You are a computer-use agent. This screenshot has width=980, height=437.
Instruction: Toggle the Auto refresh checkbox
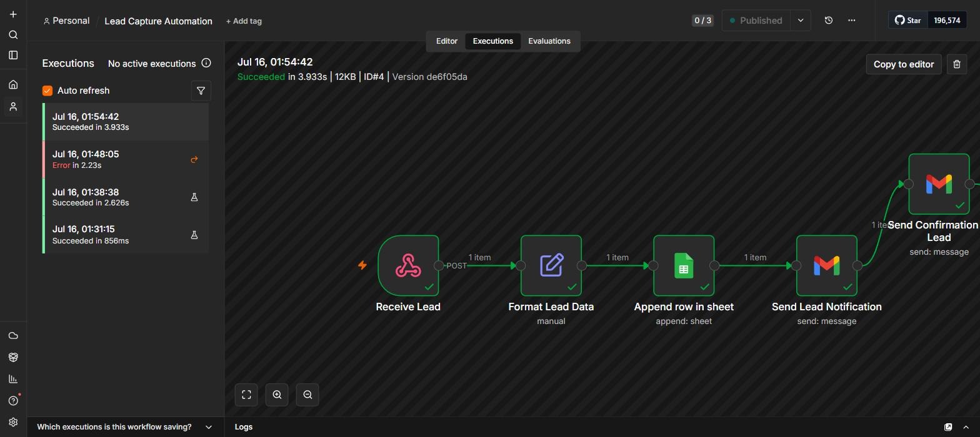coord(47,91)
